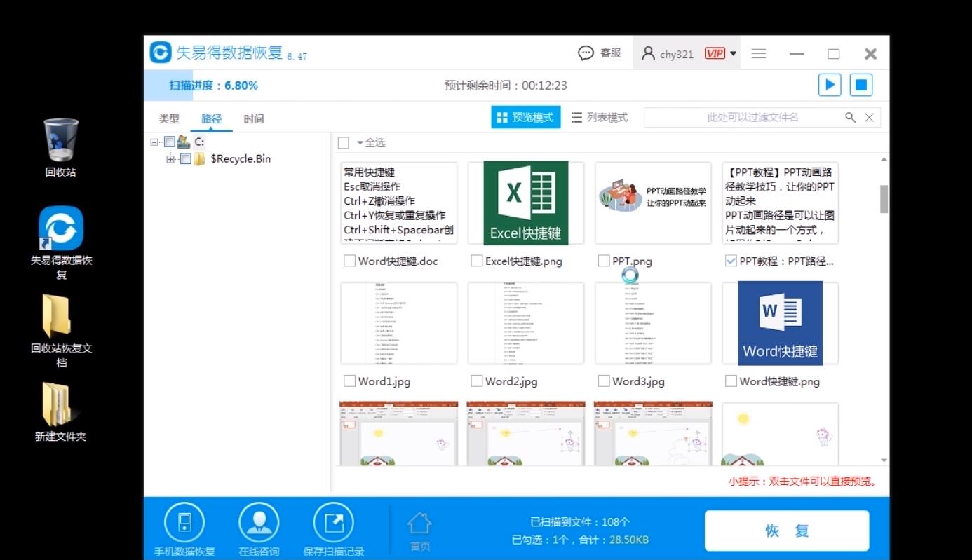The height and width of the screenshot is (560, 972).
Task: Check the $Recycle.Bin folder checkbox
Action: pyautogui.click(x=186, y=159)
